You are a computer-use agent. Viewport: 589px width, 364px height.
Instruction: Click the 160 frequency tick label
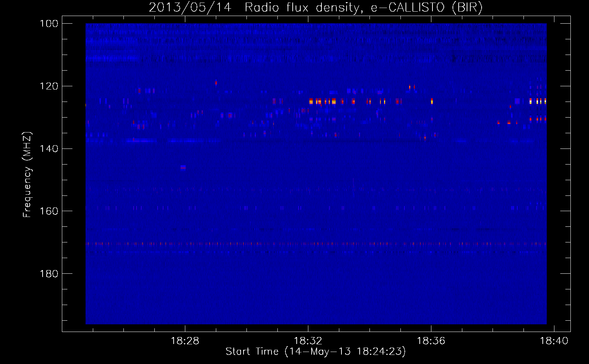point(48,211)
